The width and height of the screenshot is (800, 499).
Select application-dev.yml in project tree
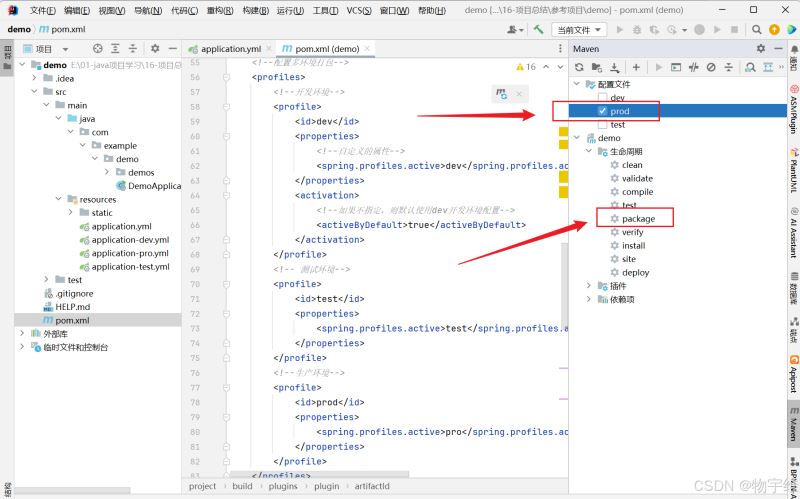click(130, 240)
